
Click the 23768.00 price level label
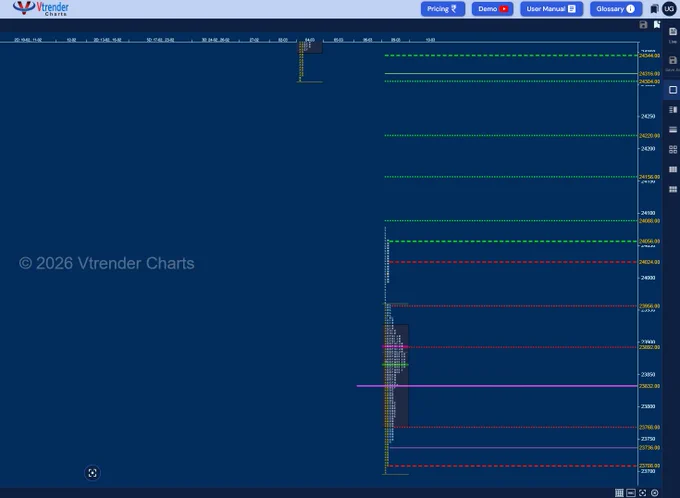(x=650, y=427)
